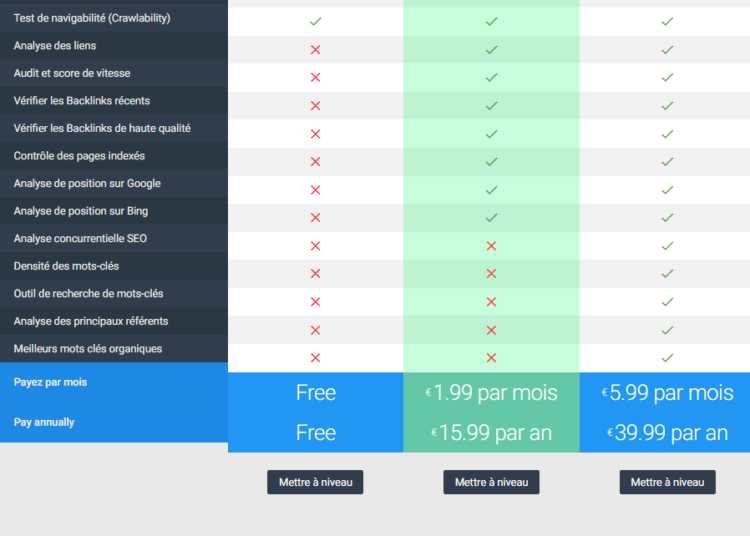Screen dimensions: 750x536
Task: Click the Vérifier les Backlinks de haute qualité label
Action: point(102,128)
